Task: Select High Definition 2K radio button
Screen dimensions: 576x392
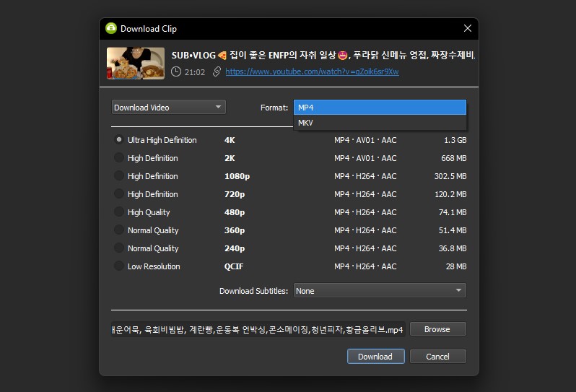Action: click(x=118, y=158)
